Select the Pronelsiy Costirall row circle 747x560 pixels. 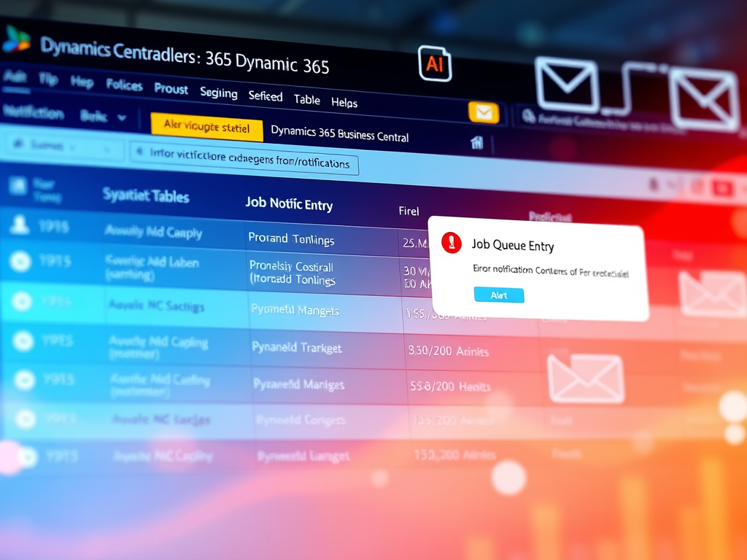click(x=20, y=262)
